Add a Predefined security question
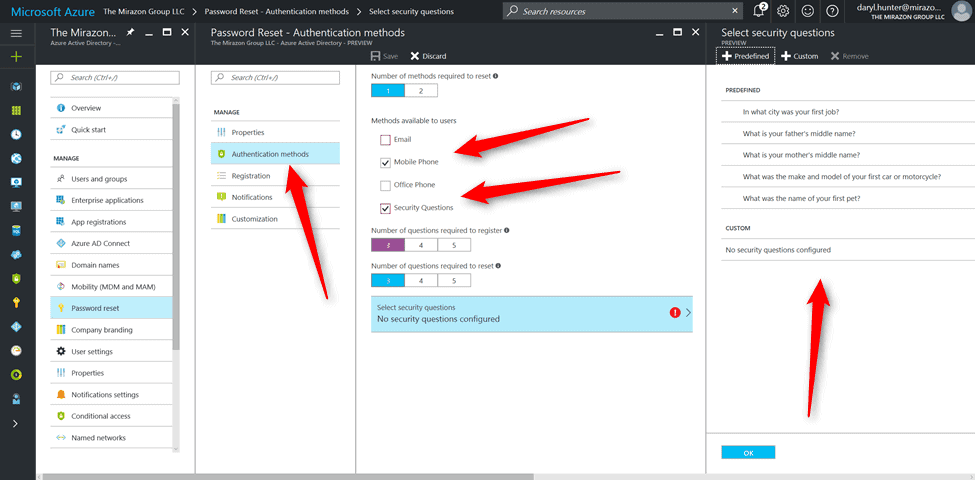The image size is (975, 480). tap(746, 56)
